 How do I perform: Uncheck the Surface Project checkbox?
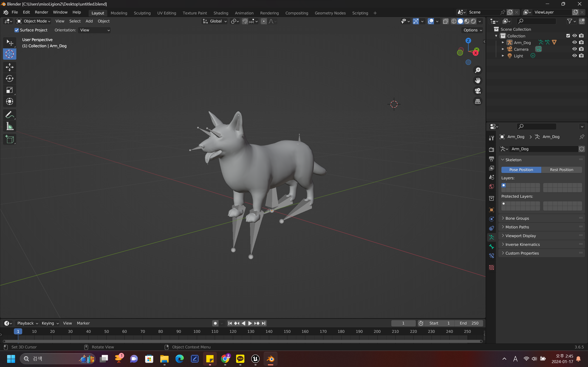click(x=17, y=30)
